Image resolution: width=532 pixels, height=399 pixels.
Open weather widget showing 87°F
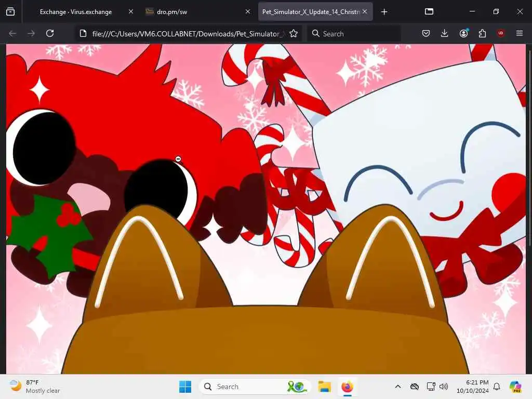[35, 387]
